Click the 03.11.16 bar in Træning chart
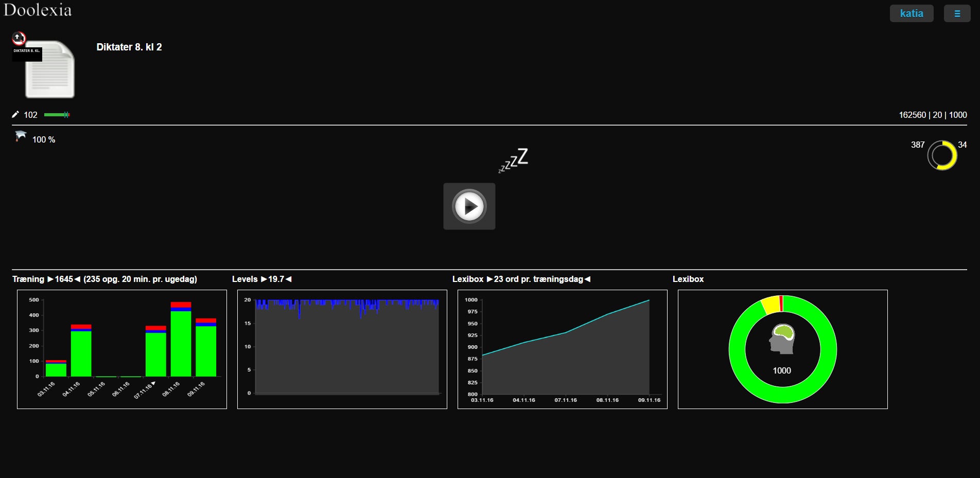980x478 pixels. pos(56,368)
